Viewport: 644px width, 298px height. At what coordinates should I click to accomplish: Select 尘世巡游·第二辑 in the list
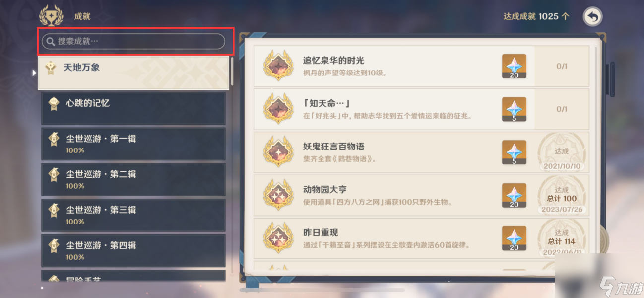[133, 179]
